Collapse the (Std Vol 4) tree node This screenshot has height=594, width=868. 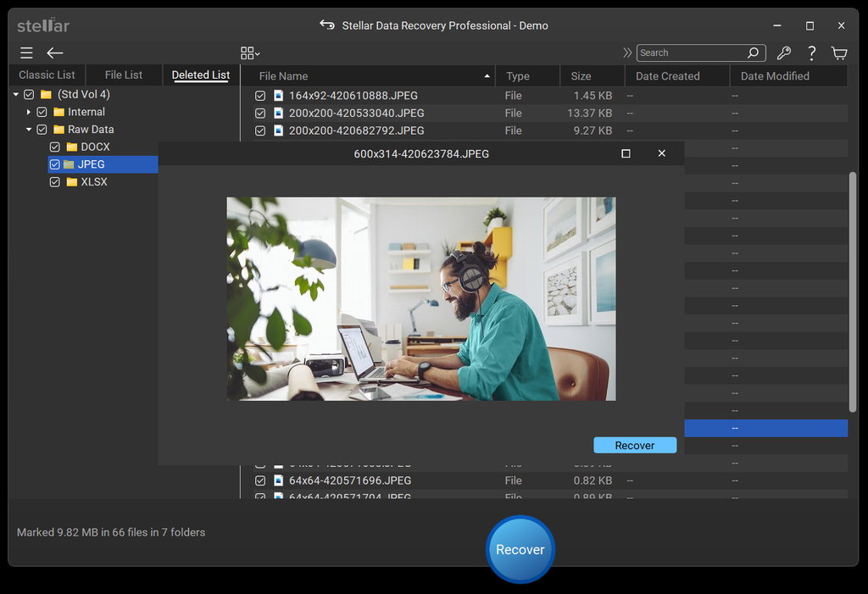16,95
